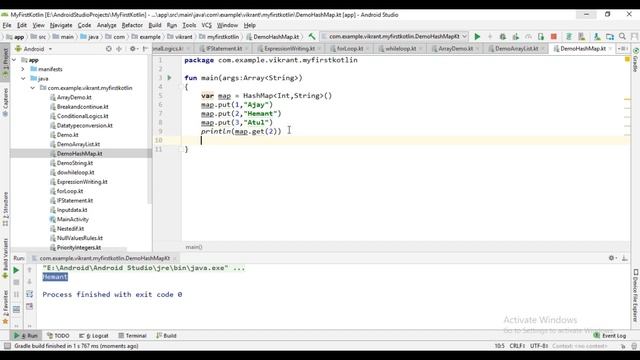
Task: Toggle the Device File Explorer side panel
Action: [635, 295]
